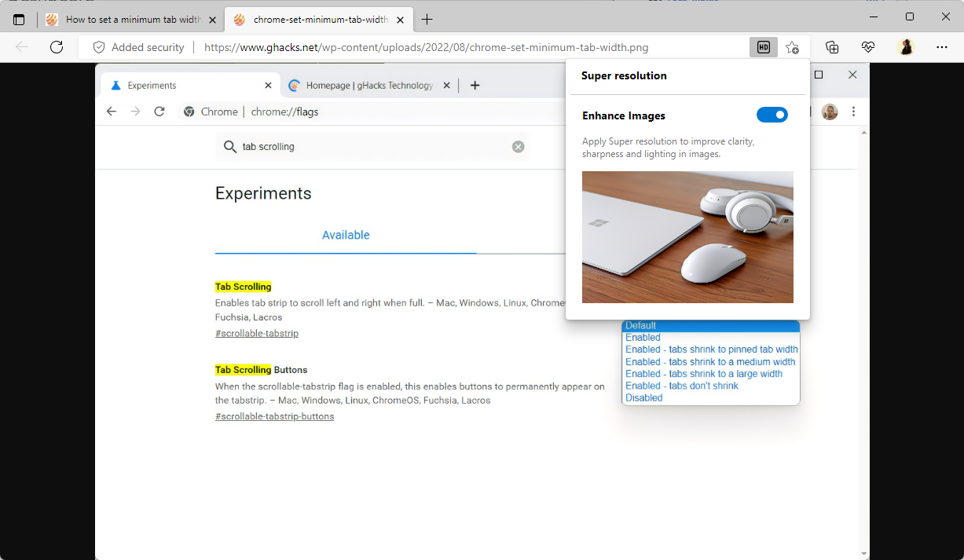964x560 pixels.
Task: Open the Collections icon in the toolbar
Action: 832,47
